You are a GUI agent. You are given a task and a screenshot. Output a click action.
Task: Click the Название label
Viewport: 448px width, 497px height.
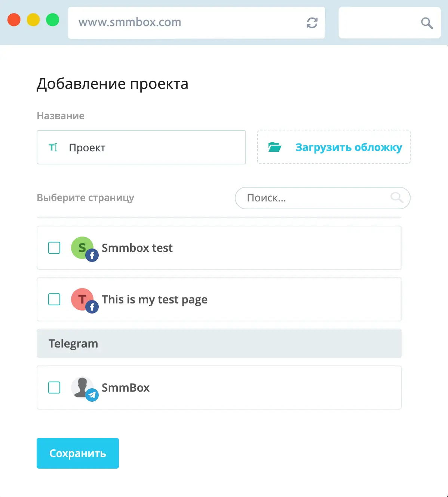(61, 116)
